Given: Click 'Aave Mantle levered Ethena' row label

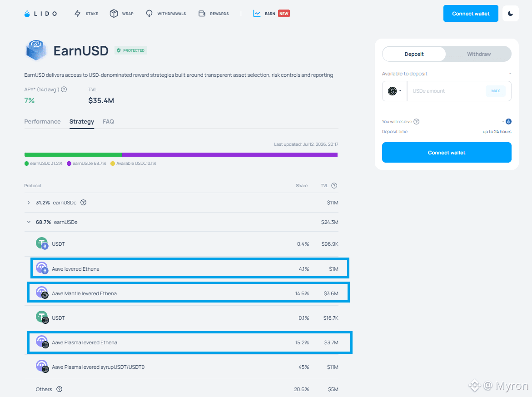Looking at the screenshot, I should [x=84, y=293].
